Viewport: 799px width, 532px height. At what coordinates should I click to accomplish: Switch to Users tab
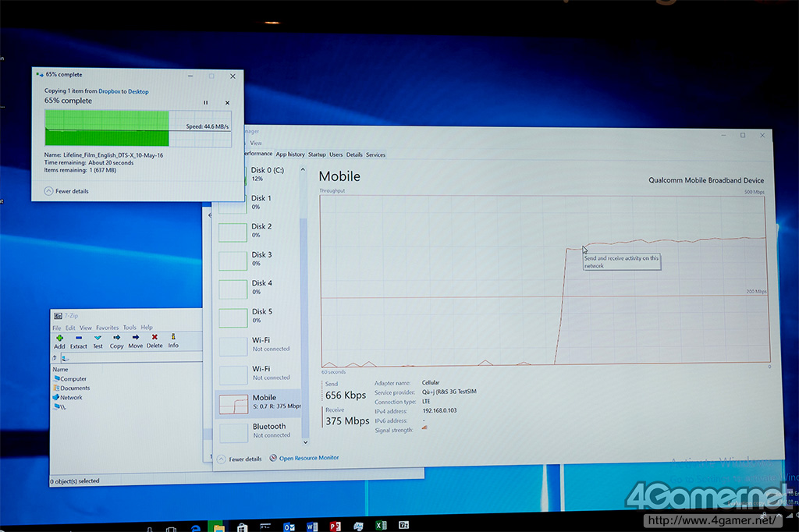(x=336, y=154)
